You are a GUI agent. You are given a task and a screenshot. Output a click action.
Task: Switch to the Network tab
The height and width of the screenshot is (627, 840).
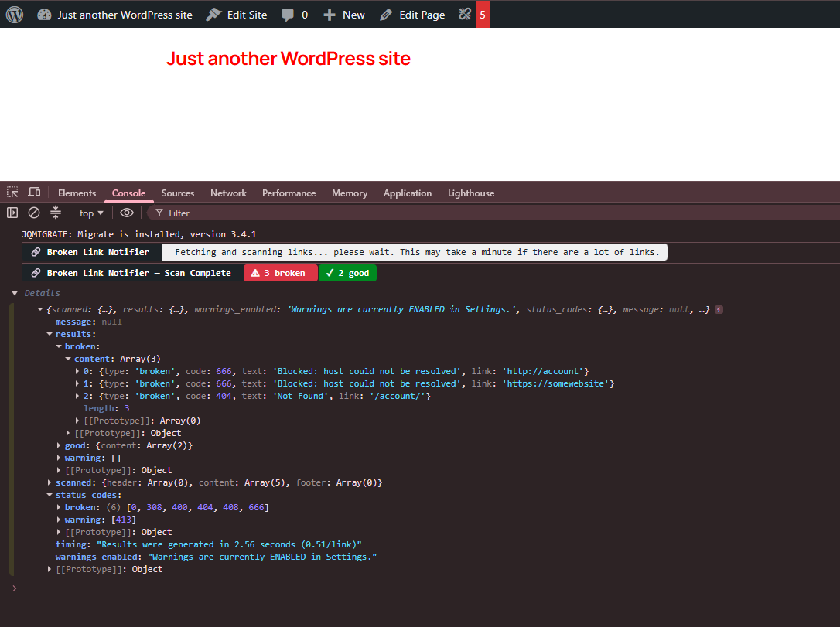pos(228,193)
